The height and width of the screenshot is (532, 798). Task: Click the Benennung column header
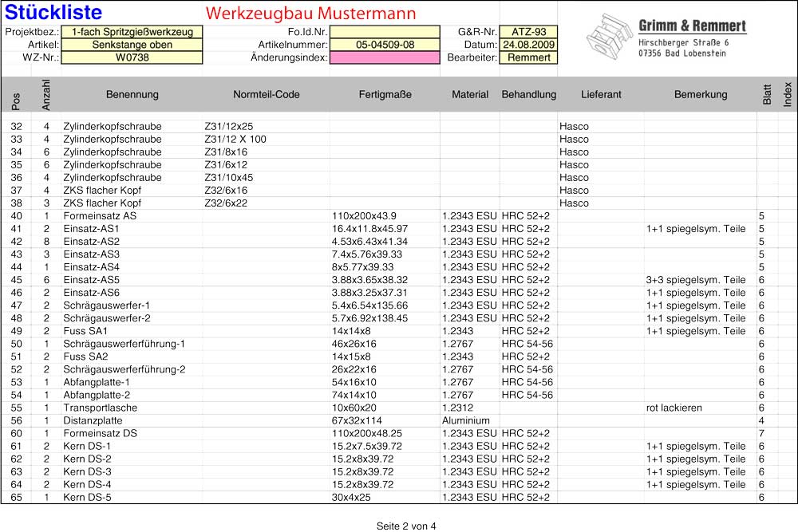click(x=132, y=95)
